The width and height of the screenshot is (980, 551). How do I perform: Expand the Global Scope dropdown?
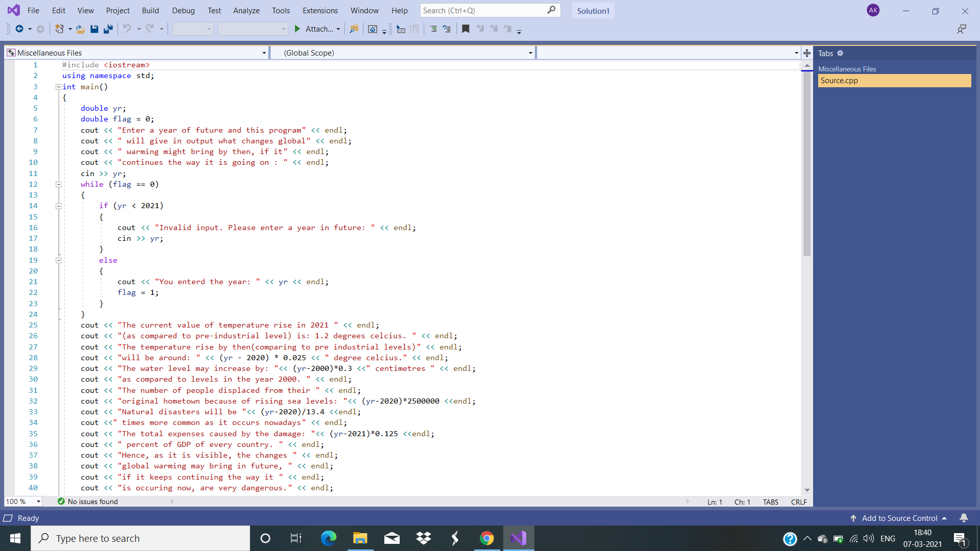(x=530, y=53)
